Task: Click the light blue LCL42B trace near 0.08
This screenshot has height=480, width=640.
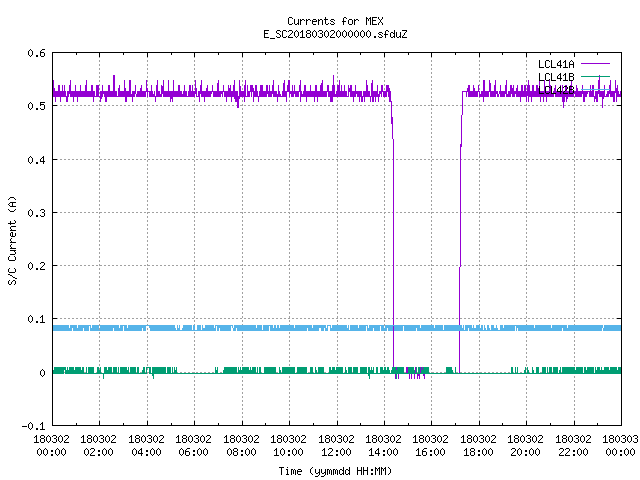Action: point(337,328)
